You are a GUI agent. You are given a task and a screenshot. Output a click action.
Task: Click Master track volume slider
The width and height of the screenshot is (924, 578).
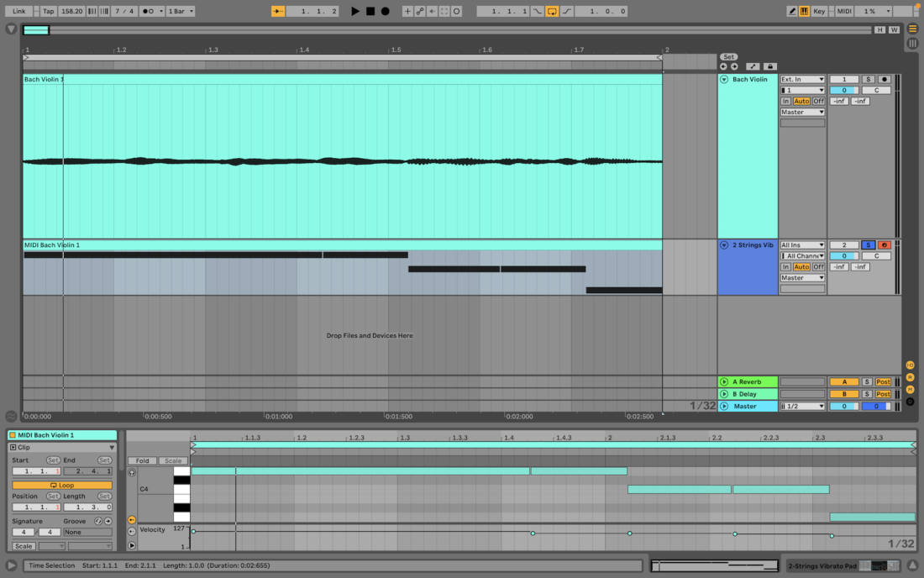(x=844, y=406)
